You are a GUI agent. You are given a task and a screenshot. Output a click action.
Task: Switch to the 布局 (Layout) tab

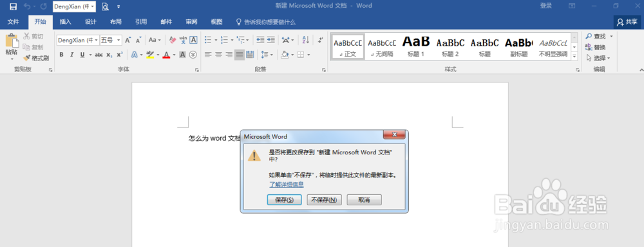tap(116, 22)
